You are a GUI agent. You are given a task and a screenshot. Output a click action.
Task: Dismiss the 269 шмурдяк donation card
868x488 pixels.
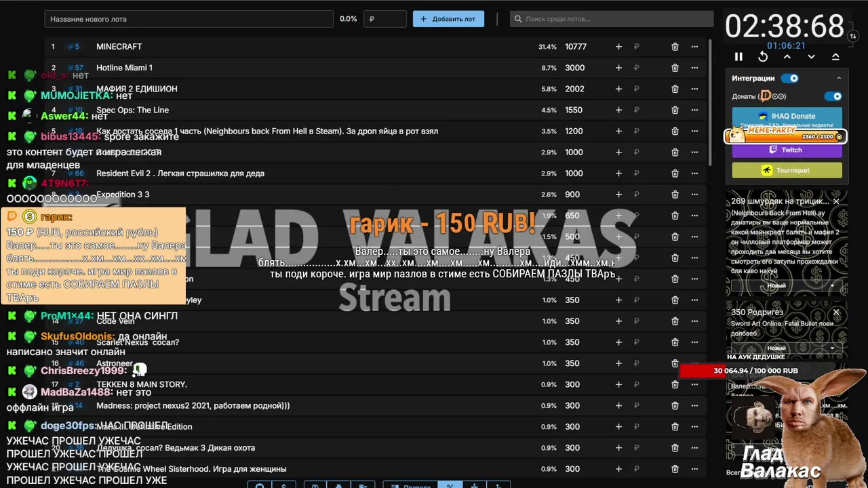click(x=836, y=201)
